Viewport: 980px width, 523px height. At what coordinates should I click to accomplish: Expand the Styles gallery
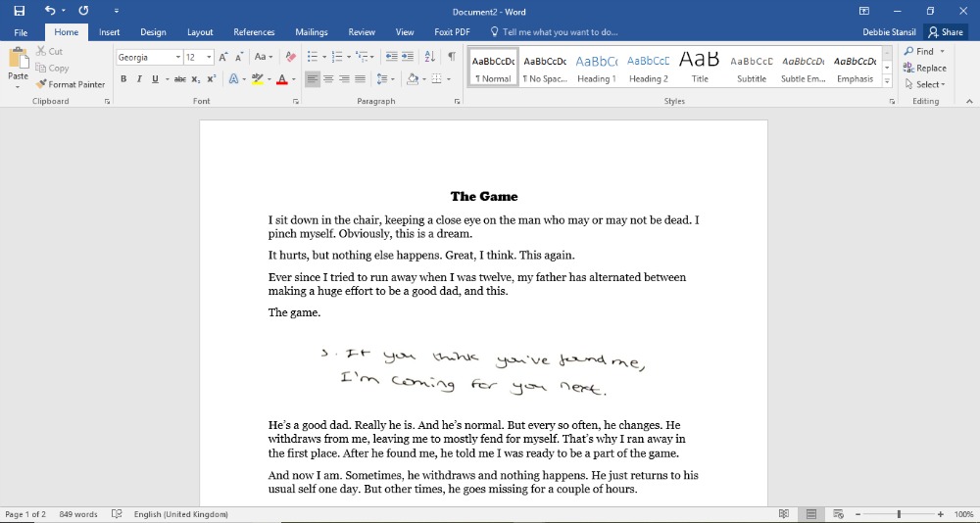pyautogui.click(x=887, y=80)
